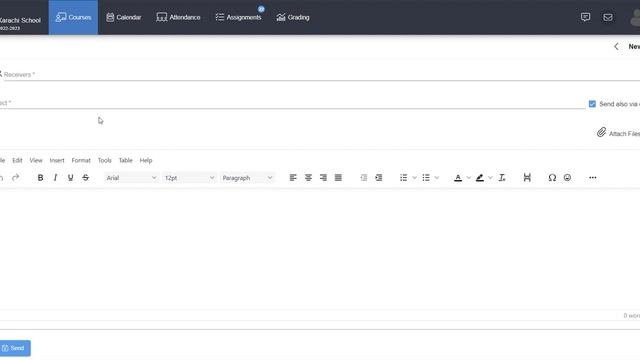Open the Help menu
Viewport: 640px width, 360px height.
(146, 160)
